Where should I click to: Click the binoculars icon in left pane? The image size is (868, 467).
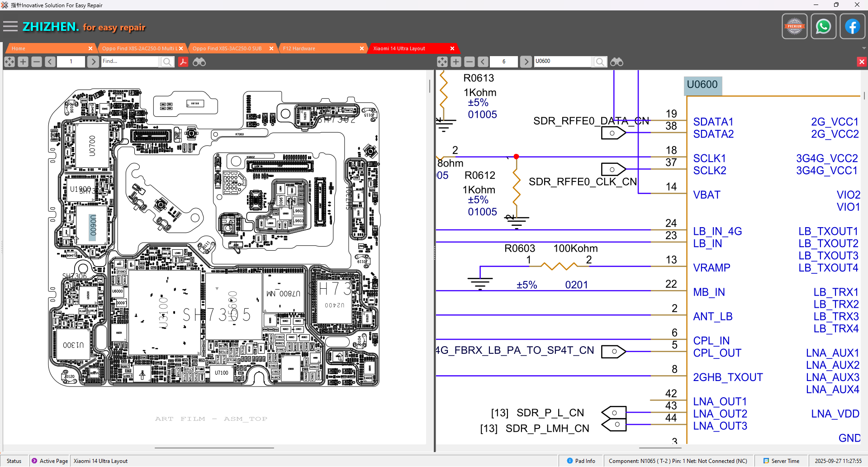(x=199, y=62)
